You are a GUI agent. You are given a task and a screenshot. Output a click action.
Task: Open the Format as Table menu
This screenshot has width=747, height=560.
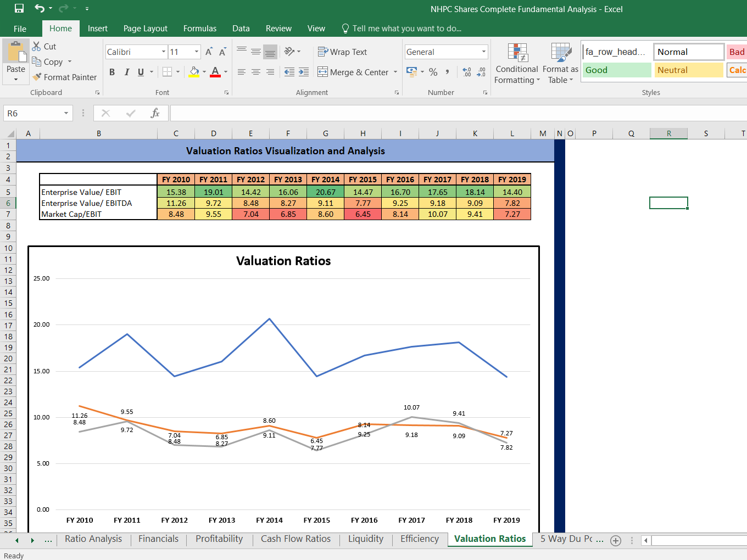(560, 63)
